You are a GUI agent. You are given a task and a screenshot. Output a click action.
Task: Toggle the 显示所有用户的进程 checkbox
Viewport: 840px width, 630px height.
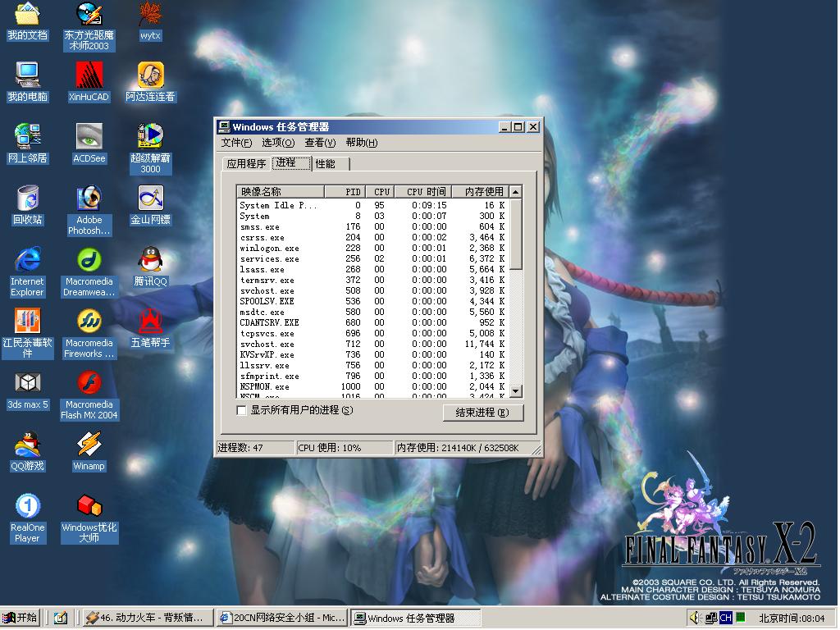click(242, 410)
